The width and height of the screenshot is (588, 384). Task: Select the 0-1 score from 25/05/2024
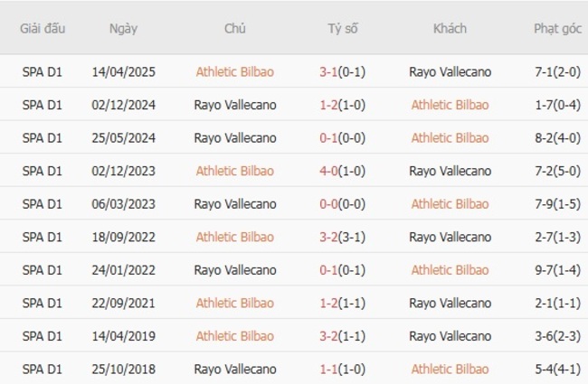pos(331,138)
